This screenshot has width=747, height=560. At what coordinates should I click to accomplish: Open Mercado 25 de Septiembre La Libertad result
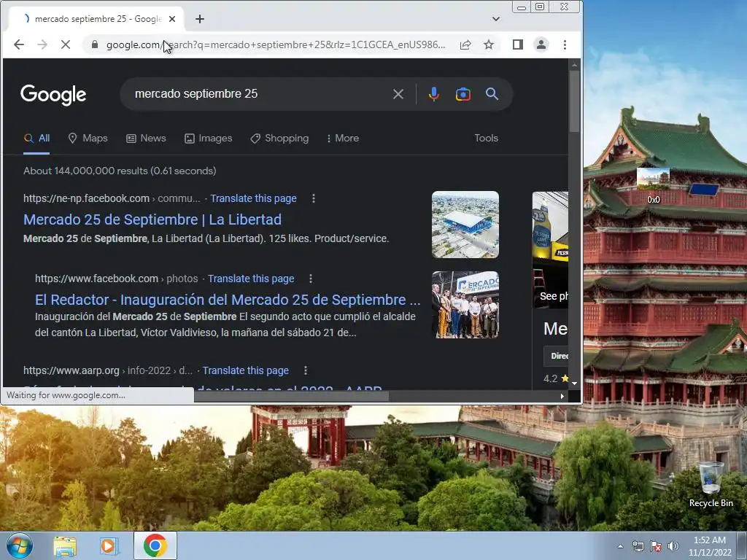point(152,219)
